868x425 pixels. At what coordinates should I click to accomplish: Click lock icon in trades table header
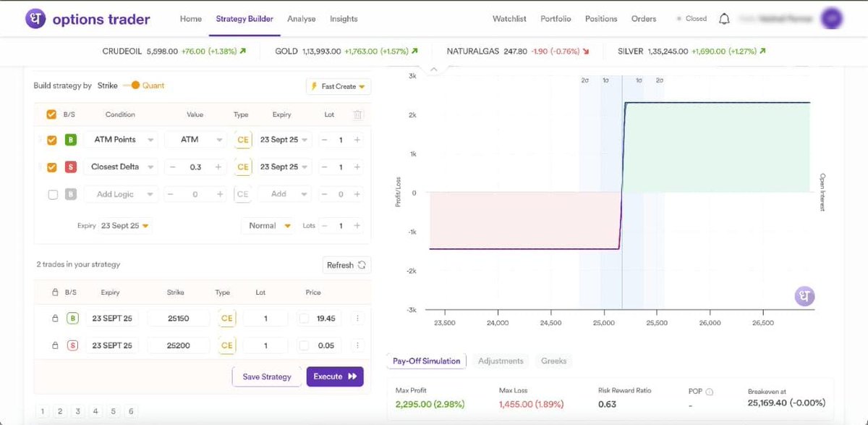click(x=55, y=293)
